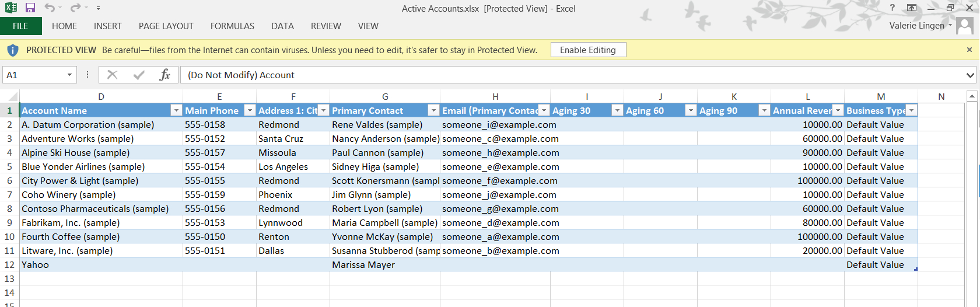Screen dimensions: 980x307
Task: Dismiss the Protected View message bar
Action: pos(970,50)
